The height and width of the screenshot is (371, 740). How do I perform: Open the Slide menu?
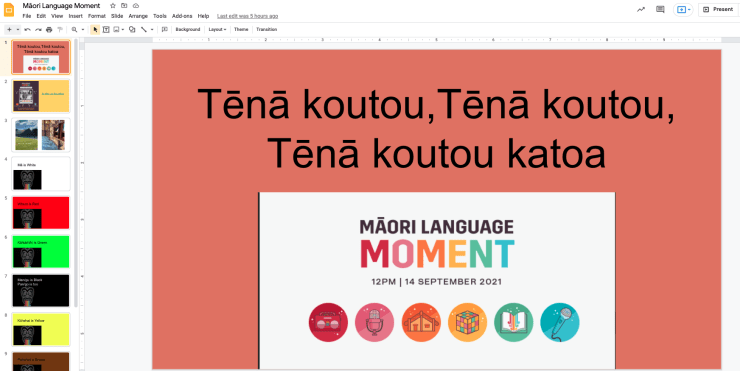point(117,16)
